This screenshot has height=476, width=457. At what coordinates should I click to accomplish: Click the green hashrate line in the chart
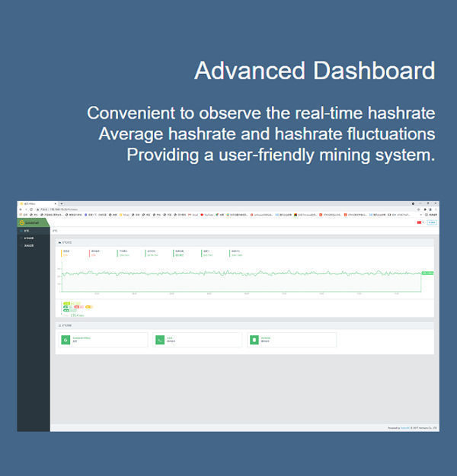point(228,273)
